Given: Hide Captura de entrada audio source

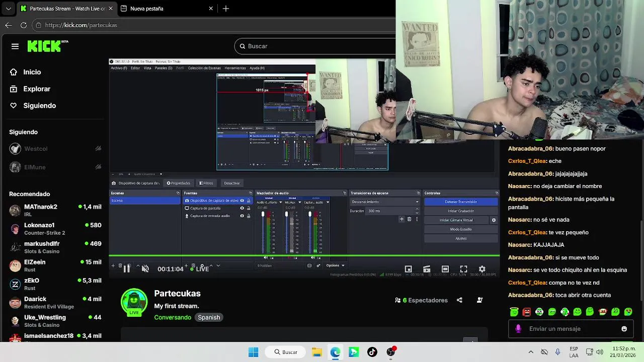Looking at the screenshot, I should [242, 216].
